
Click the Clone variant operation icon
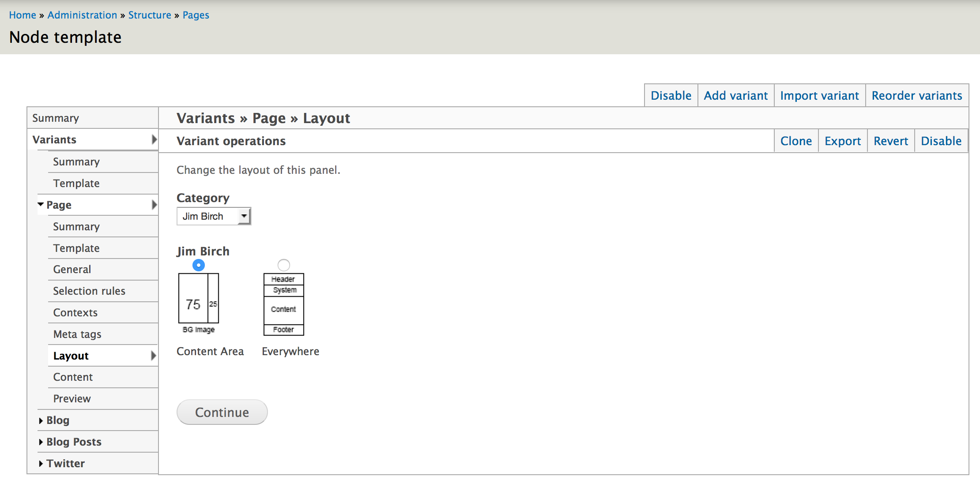click(796, 140)
